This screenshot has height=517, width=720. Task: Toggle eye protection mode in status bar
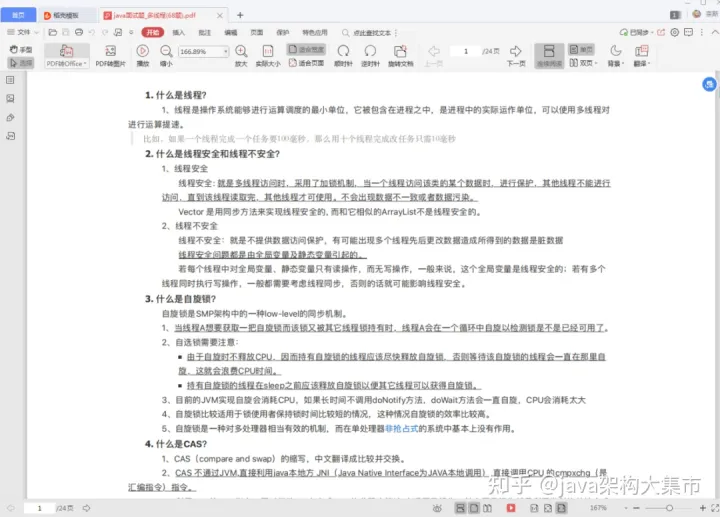click(437, 508)
